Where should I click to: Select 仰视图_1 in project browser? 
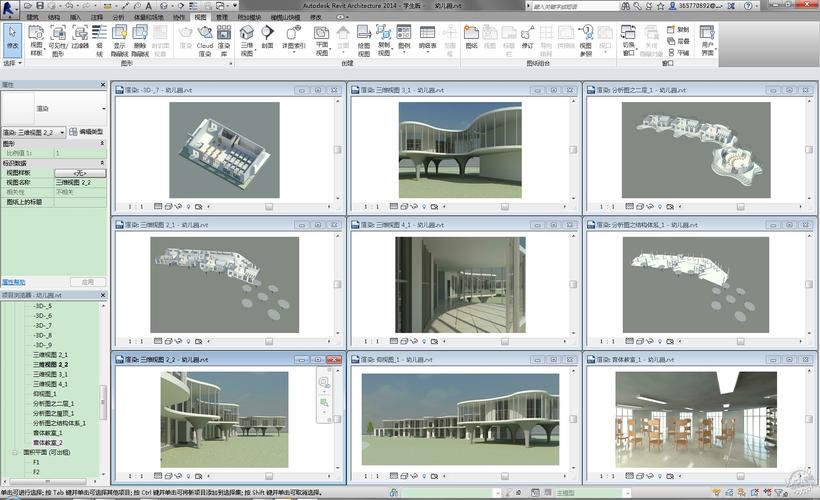pos(44,394)
